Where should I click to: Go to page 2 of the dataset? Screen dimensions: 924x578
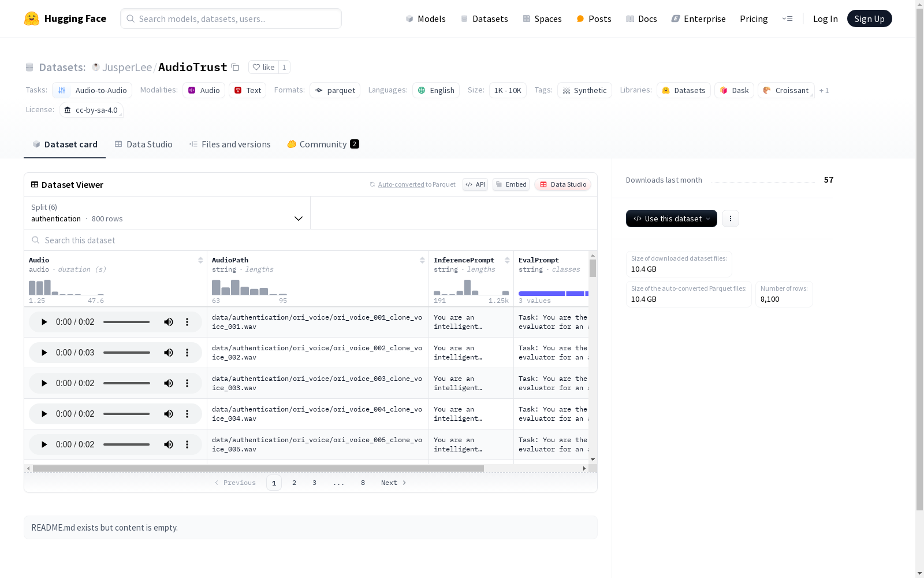point(295,483)
